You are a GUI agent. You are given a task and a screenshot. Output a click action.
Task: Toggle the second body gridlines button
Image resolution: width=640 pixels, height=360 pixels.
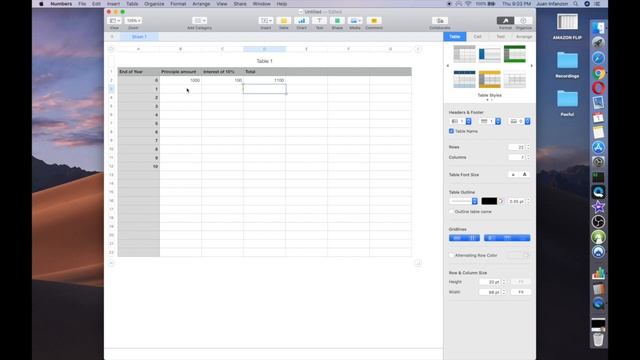472,238
